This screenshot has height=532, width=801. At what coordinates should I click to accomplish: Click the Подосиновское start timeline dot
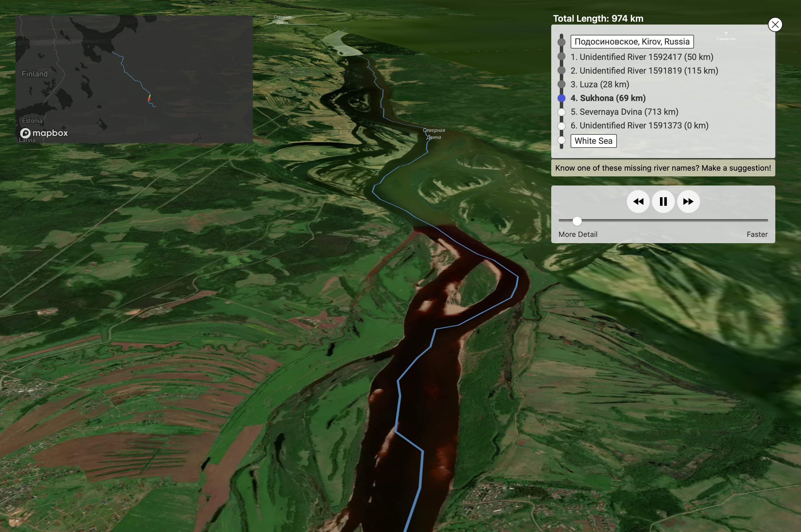coord(561,42)
